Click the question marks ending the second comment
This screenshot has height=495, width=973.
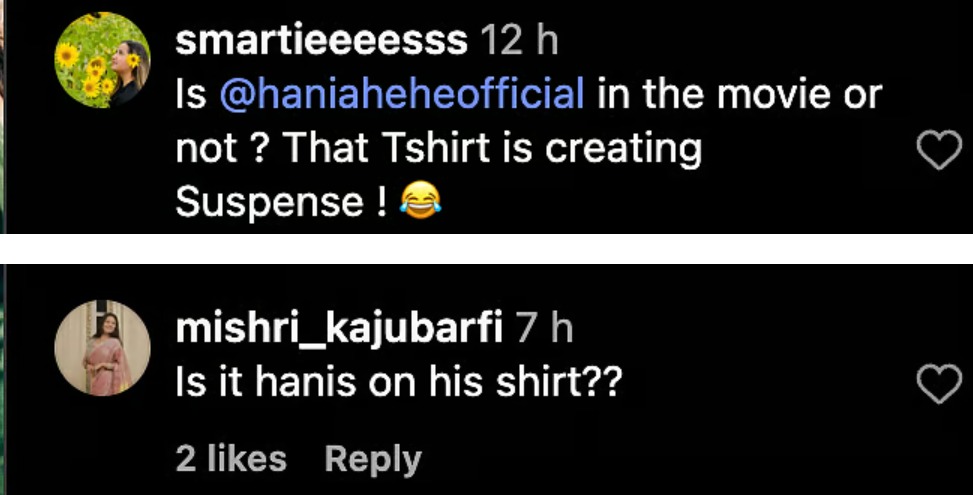[602, 382]
